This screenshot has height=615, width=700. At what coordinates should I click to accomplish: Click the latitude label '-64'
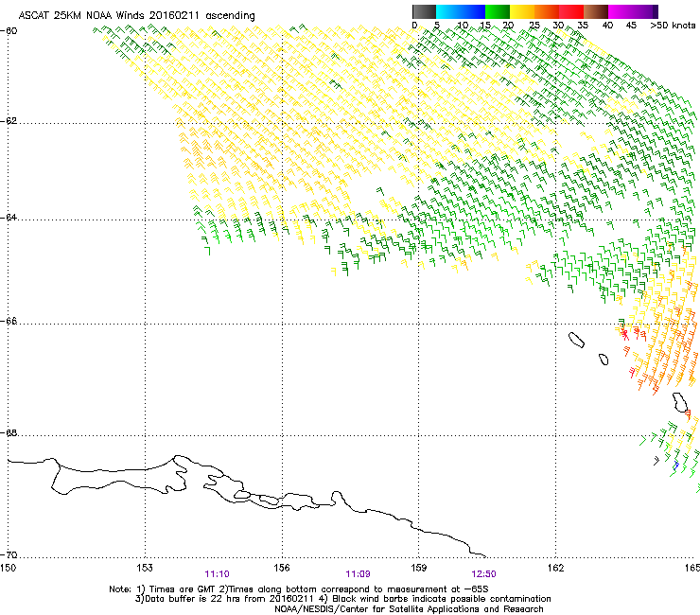[x=9, y=218]
